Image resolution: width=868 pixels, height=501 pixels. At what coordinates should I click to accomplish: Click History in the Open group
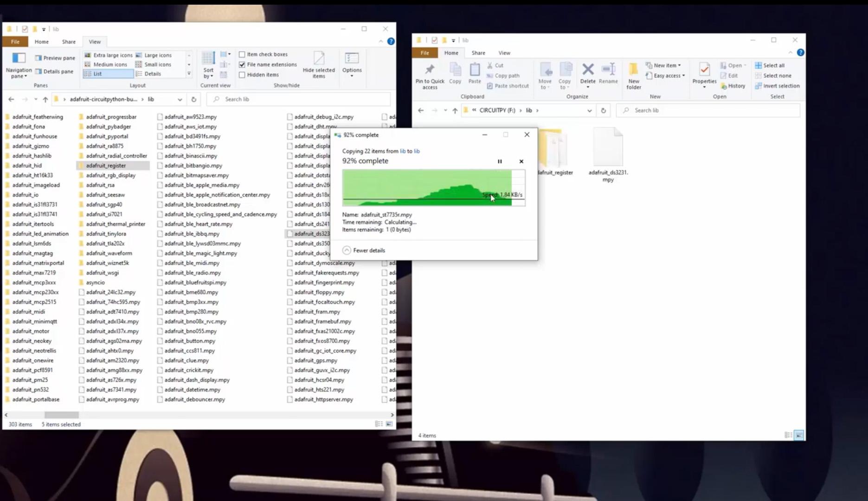733,86
